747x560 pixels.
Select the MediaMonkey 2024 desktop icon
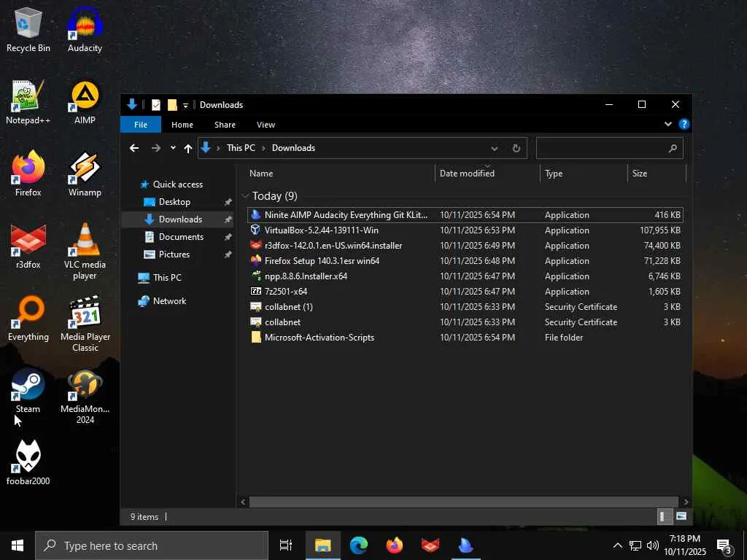[85, 397]
